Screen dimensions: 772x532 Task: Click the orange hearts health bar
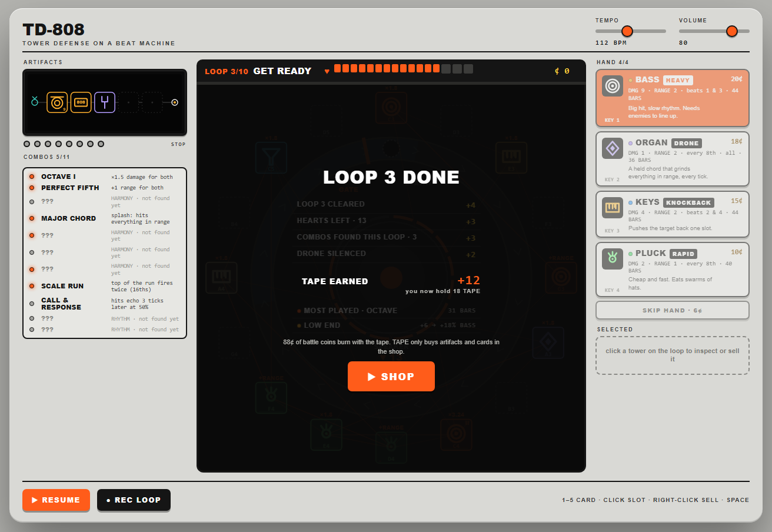point(404,69)
